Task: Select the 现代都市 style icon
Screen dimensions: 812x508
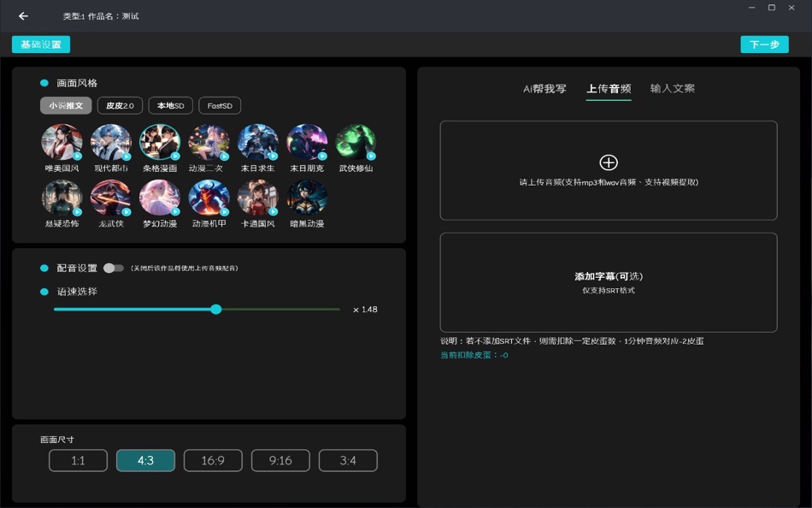Action: [x=110, y=142]
